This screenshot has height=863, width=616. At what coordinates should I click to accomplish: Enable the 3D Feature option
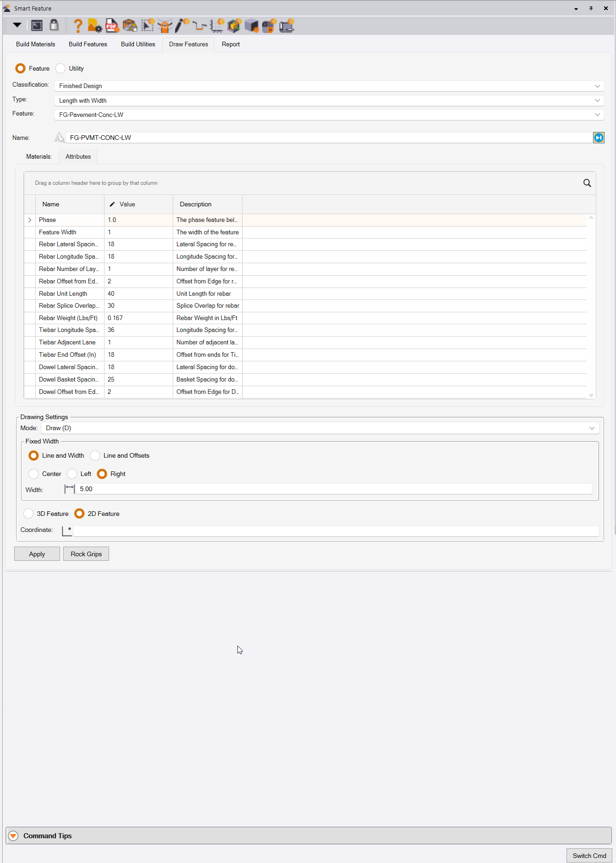[29, 514]
